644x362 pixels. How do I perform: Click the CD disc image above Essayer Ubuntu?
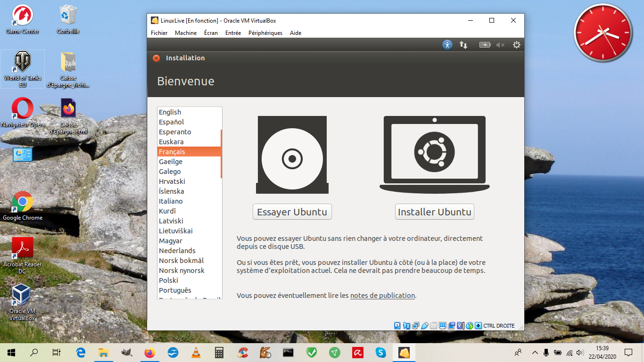point(292,155)
